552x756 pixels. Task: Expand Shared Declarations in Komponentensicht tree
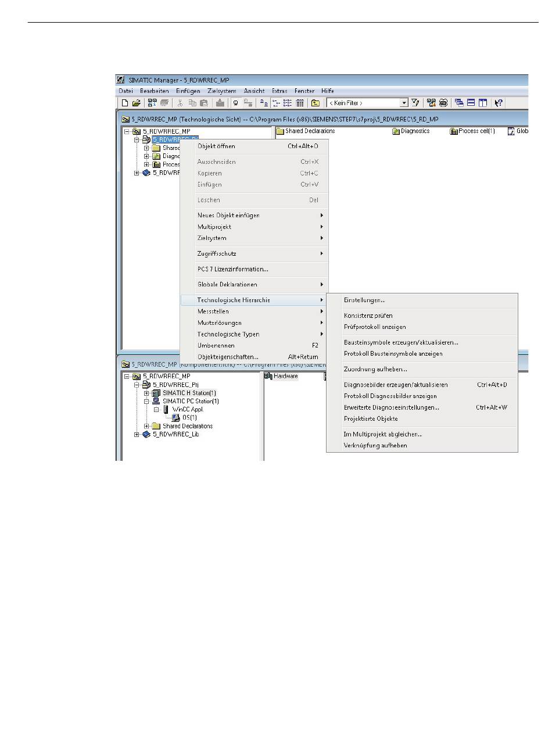coord(147,426)
